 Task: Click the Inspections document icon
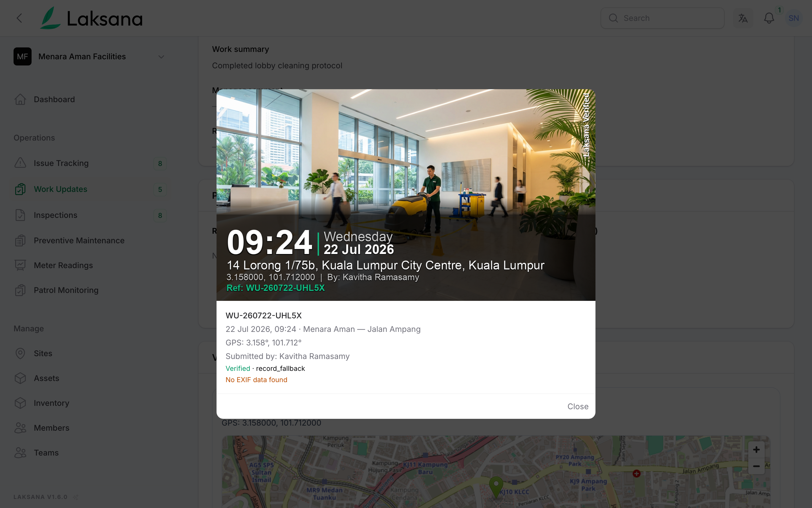pyautogui.click(x=21, y=215)
